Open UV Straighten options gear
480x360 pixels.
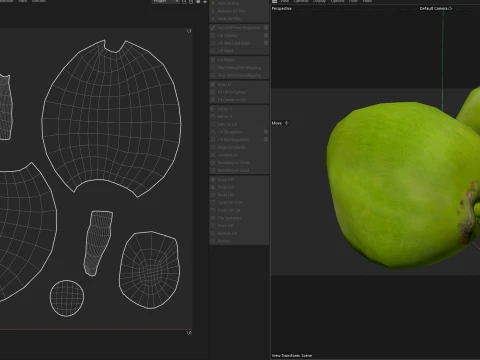[266, 132]
